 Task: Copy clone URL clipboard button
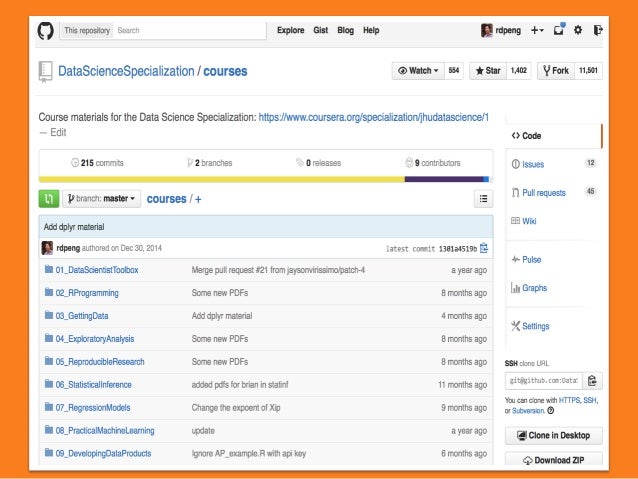coord(592,381)
